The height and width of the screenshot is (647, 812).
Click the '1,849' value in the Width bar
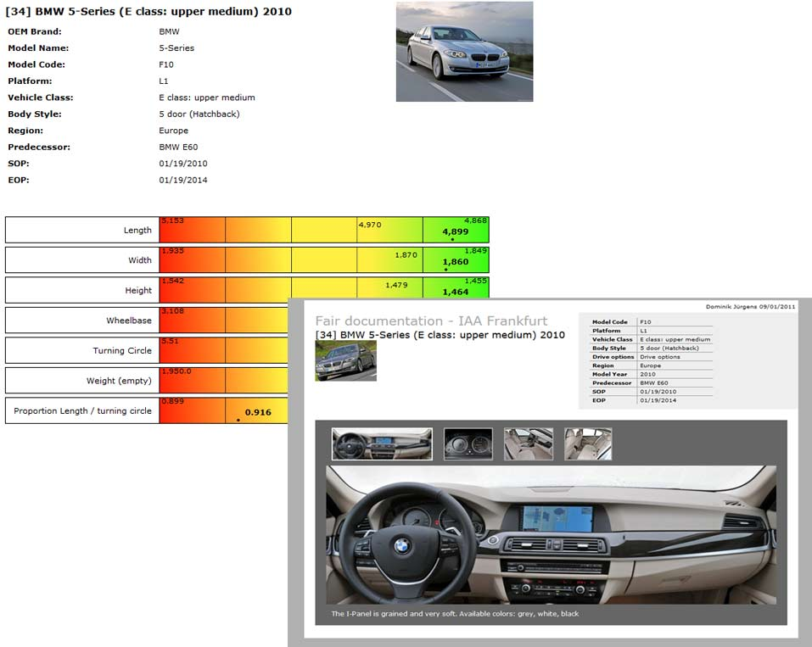tap(475, 250)
